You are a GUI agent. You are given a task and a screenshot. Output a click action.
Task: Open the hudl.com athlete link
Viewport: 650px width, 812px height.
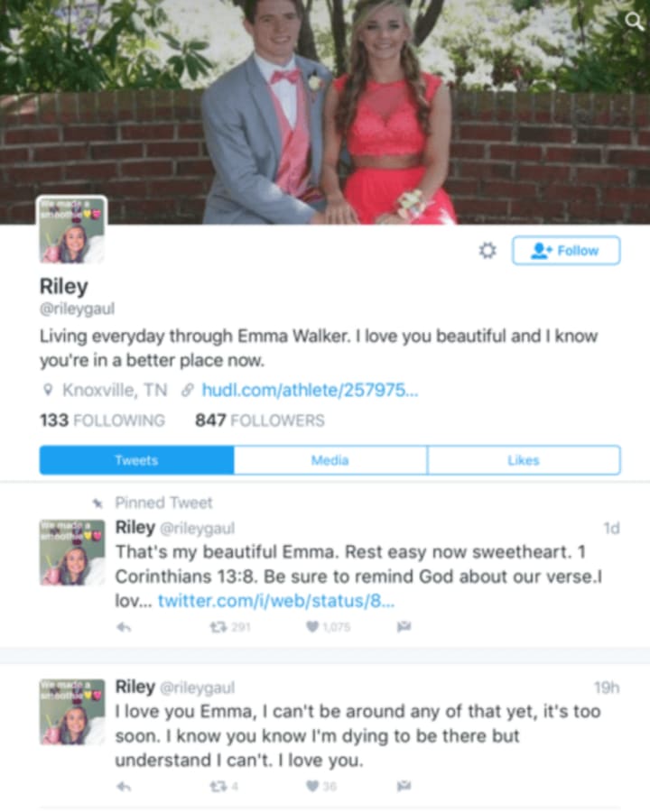tap(310, 390)
